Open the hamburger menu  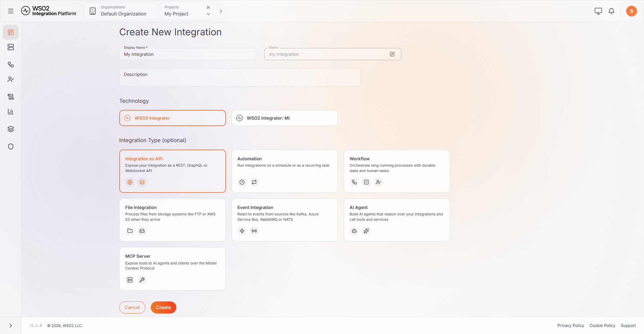11,11
